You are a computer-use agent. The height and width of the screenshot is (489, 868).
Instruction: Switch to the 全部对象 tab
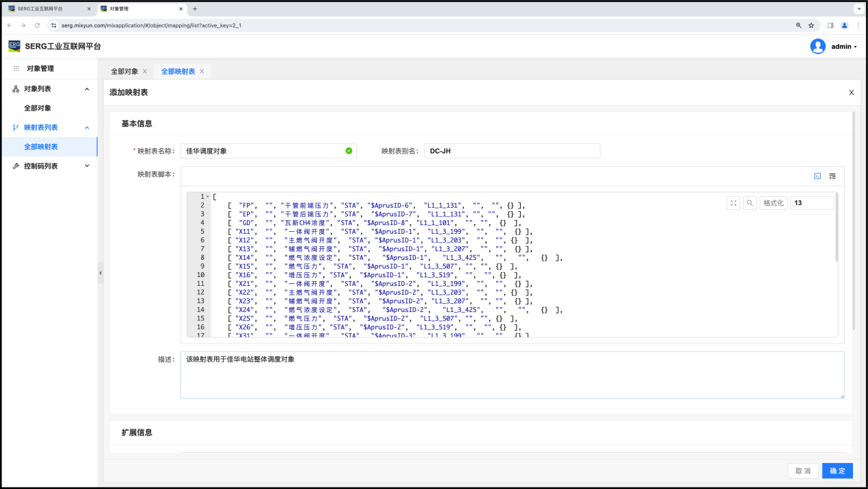click(x=124, y=71)
